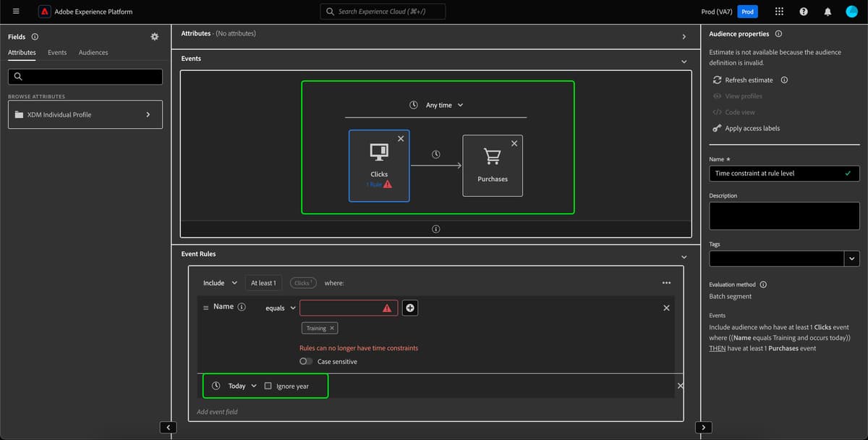Click the Refresh estimate icon
The height and width of the screenshot is (440, 868).
[x=715, y=80]
